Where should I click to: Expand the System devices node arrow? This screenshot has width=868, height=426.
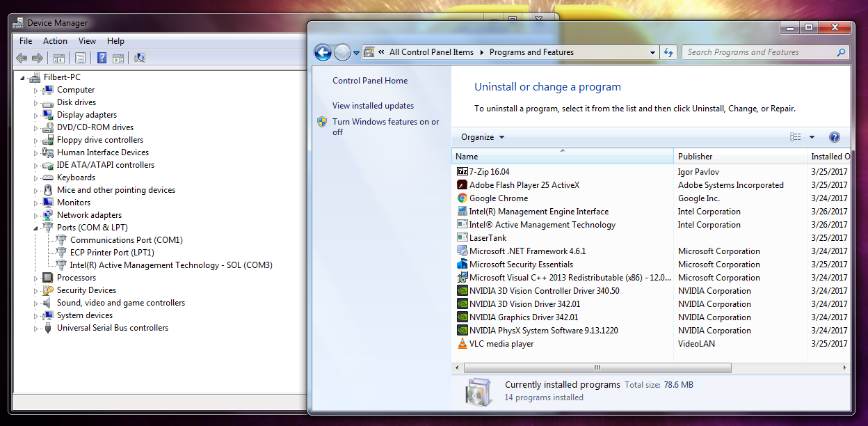pyautogui.click(x=35, y=315)
